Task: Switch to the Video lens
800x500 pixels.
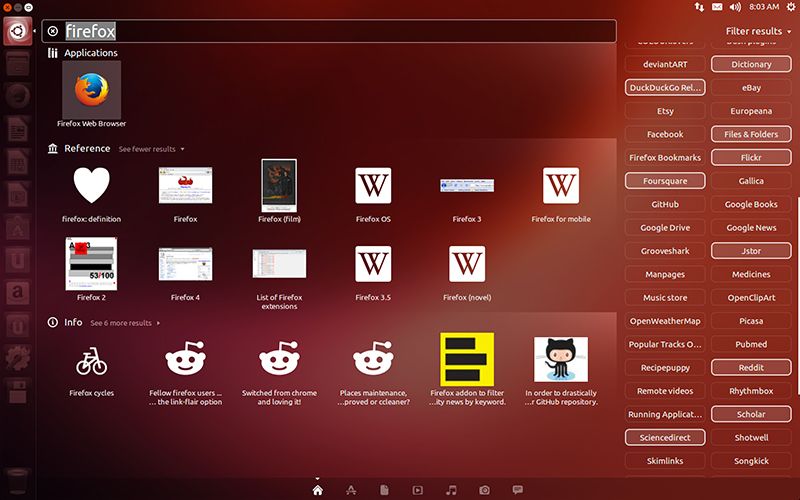Action: click(x=417, y=490)
